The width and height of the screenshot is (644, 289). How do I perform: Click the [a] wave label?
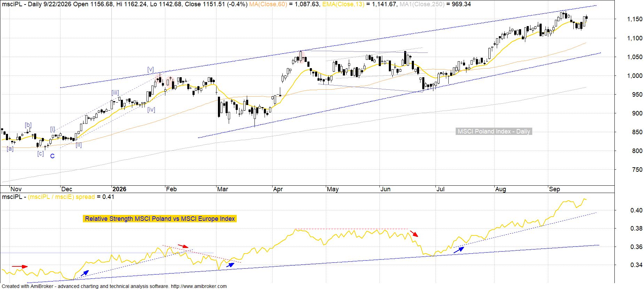click(x=10, y=148)
